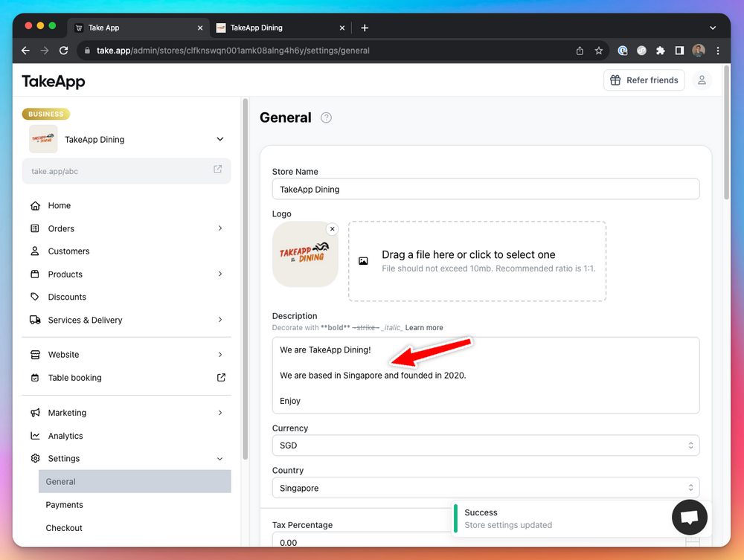Open store link external icon
Screen dimensions: 744x560
point(217,170)
